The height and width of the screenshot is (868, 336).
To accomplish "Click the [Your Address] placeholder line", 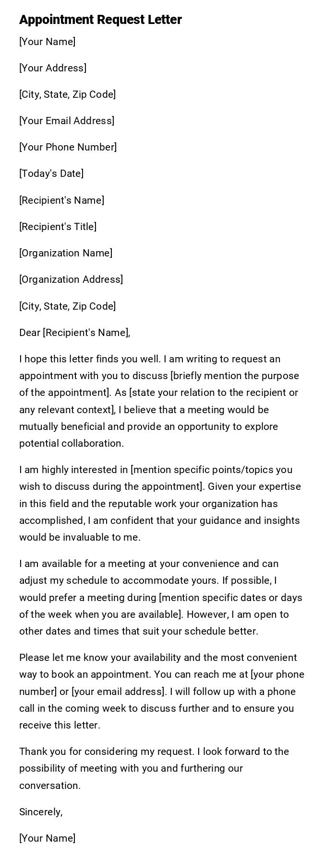I will tap(53, 68).
